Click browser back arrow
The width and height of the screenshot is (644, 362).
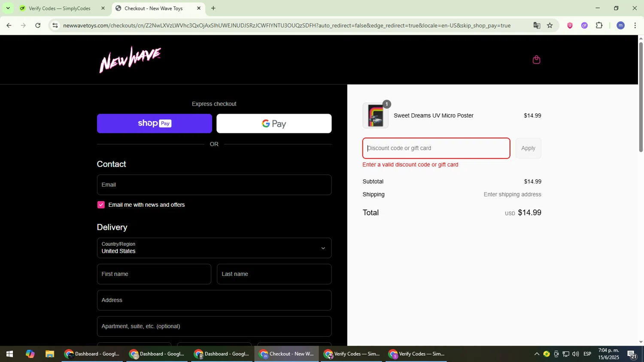[x=9, y=25]
